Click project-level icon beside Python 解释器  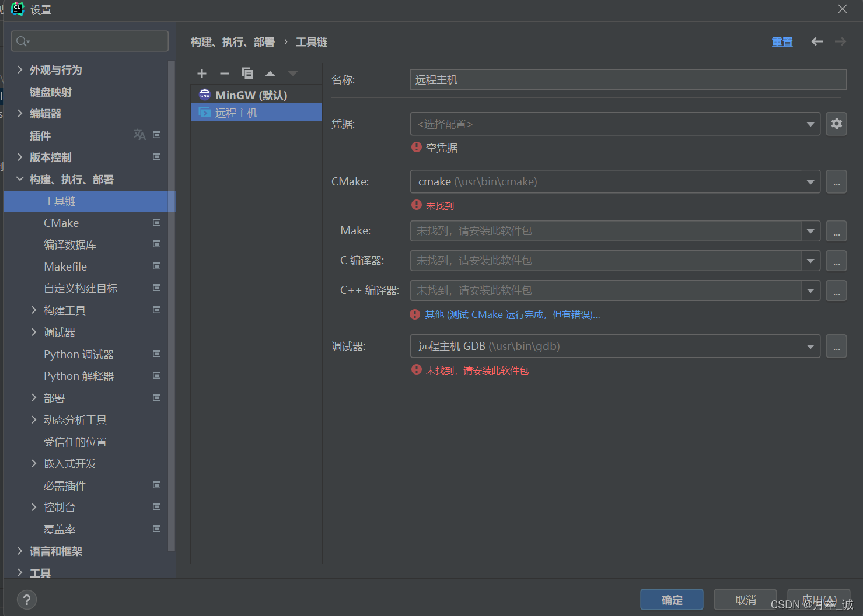pos(156,375)
